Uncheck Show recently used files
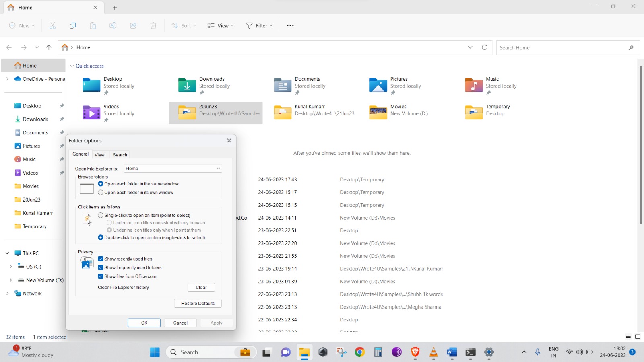 tap(101, 259)
